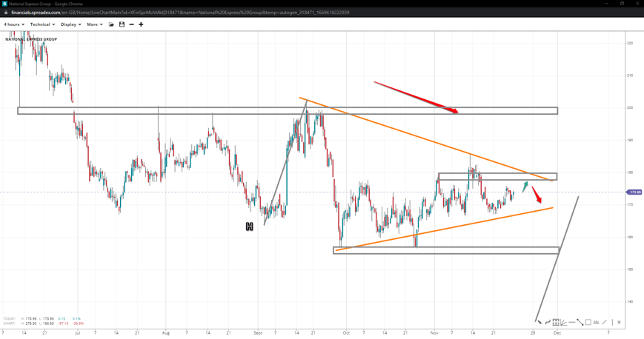
Task: Select the freehand curve drawing tool
Action: click(548, 322)
